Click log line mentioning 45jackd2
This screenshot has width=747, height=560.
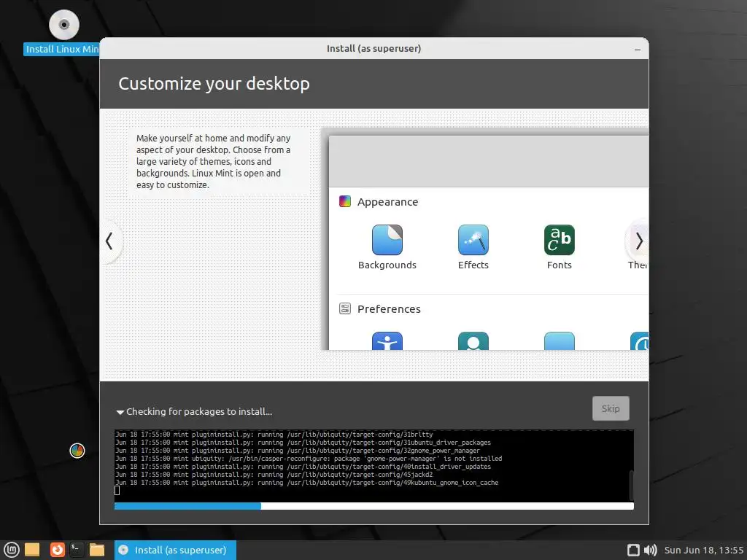(x=274, y=474)
